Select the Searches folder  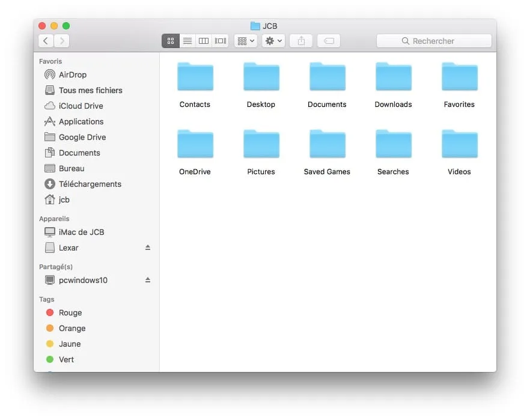(394, 153)
